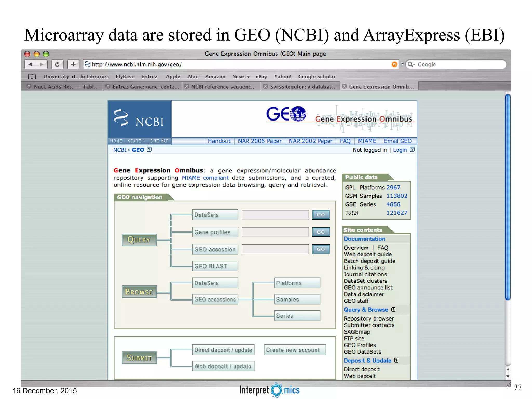This screenshot has width=532, height=399.
Task: Click help icon beside Query & Browse
Action: (393, 309)
